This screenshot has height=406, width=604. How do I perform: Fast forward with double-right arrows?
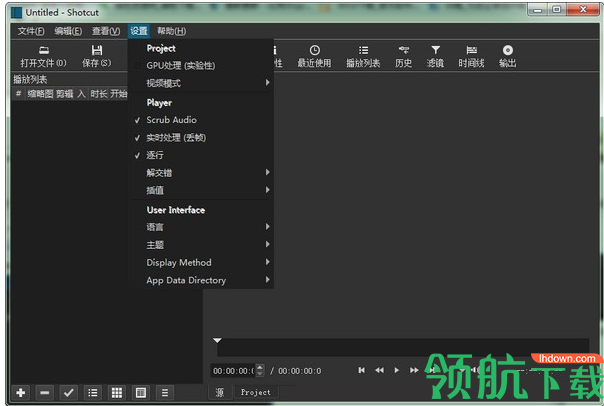click(414, 370)
